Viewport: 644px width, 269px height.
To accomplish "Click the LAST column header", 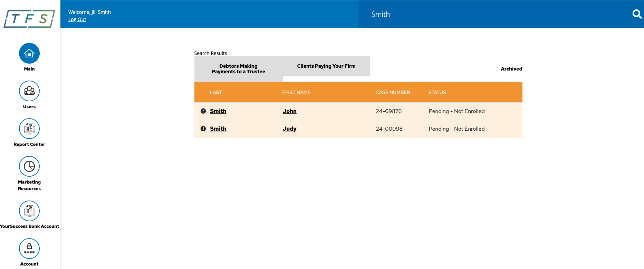I will 215,92.
